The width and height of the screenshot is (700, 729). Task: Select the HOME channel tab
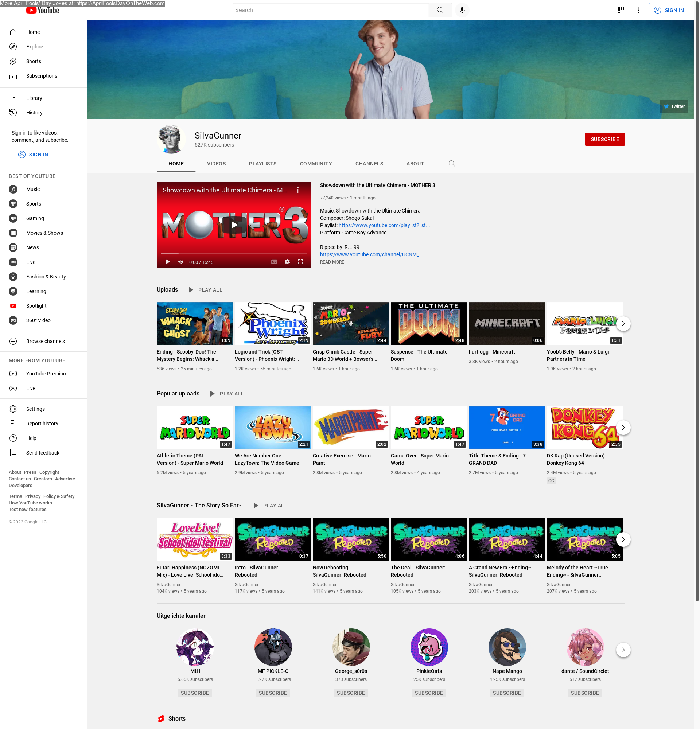click(x=176, y=164)
